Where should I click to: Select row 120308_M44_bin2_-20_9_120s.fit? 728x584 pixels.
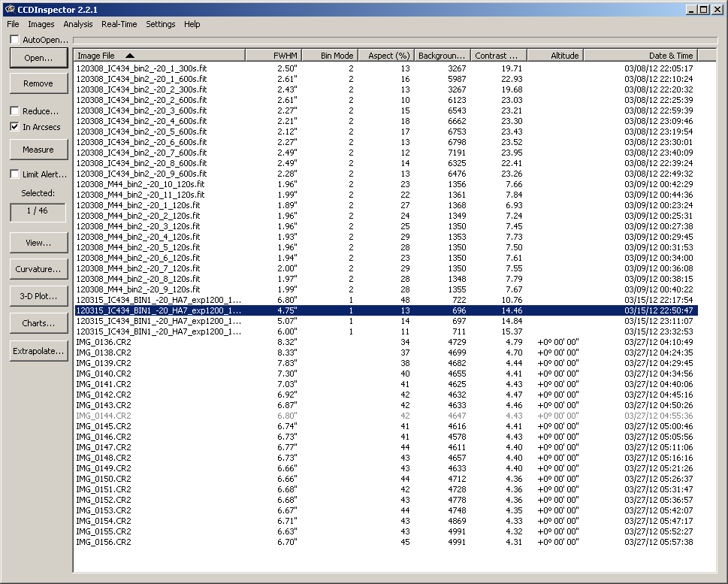pos(386,289)
